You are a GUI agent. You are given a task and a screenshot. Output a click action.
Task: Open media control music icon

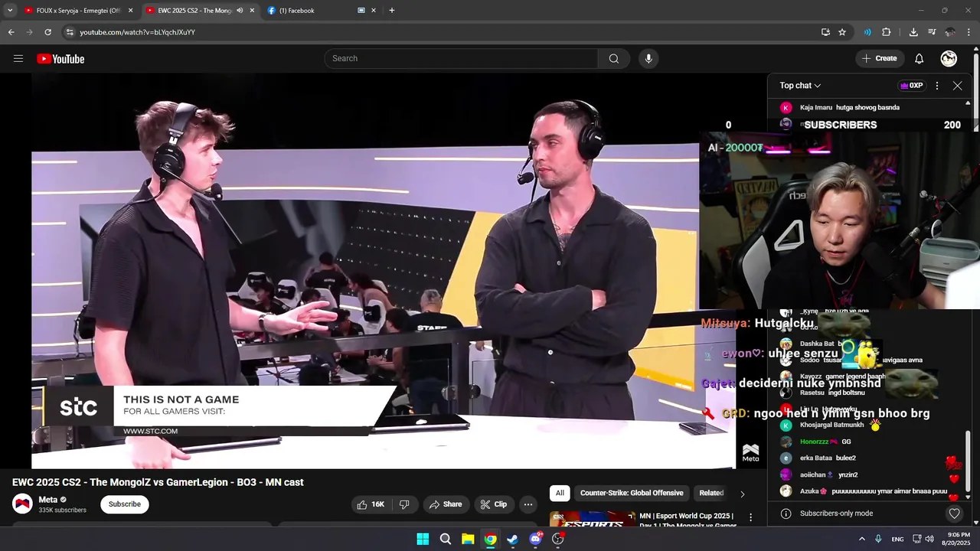click(x=932, y=32)
